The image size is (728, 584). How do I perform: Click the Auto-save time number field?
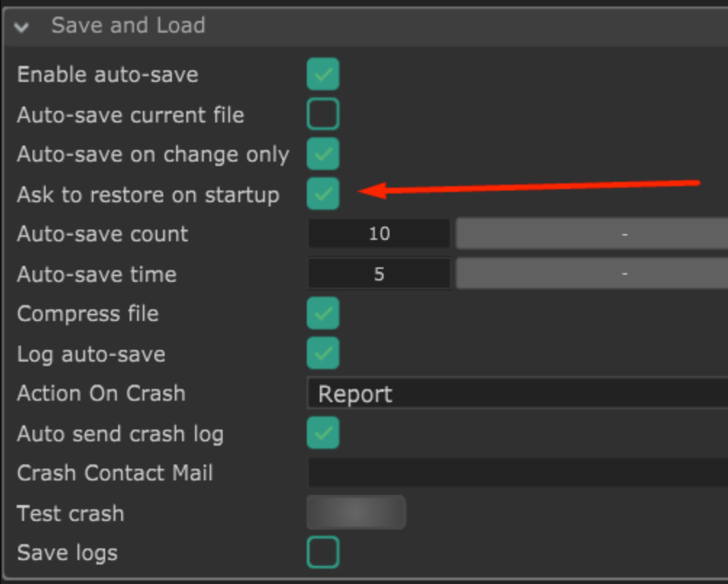(x=379, y=275)
